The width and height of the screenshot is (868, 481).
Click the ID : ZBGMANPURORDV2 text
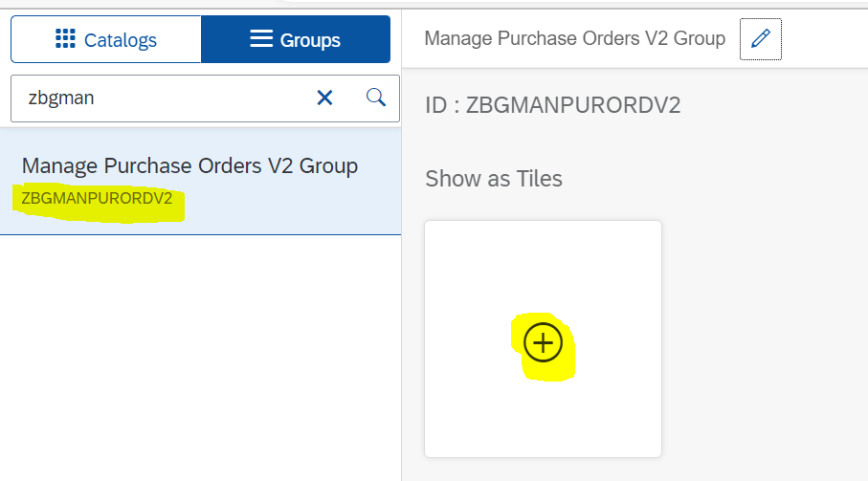click(x=552, y=105)
